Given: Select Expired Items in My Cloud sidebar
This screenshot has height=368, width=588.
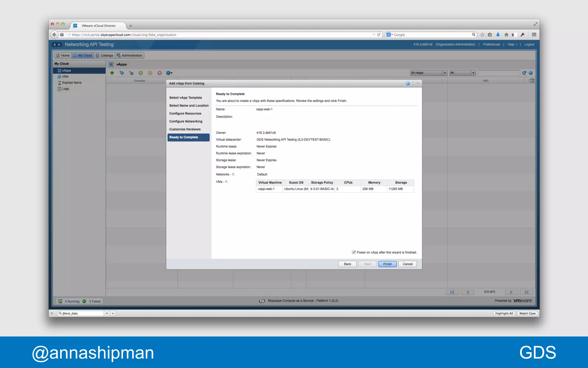Looking at the screenshot, I should (71, 83).
